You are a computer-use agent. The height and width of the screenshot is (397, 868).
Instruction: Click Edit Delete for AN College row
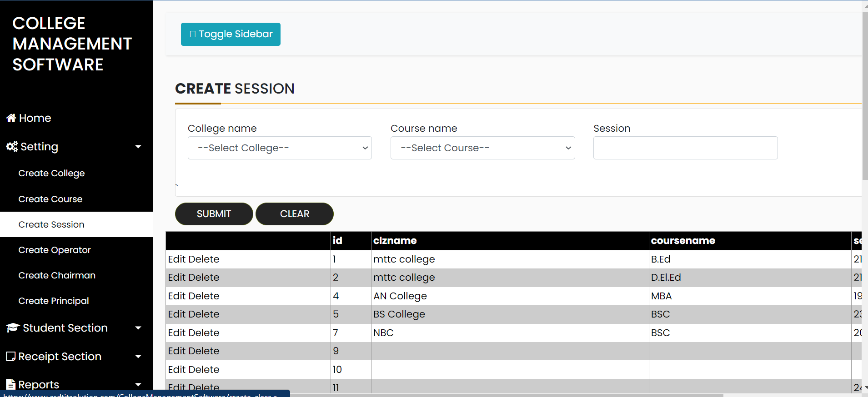click(194, 296)
